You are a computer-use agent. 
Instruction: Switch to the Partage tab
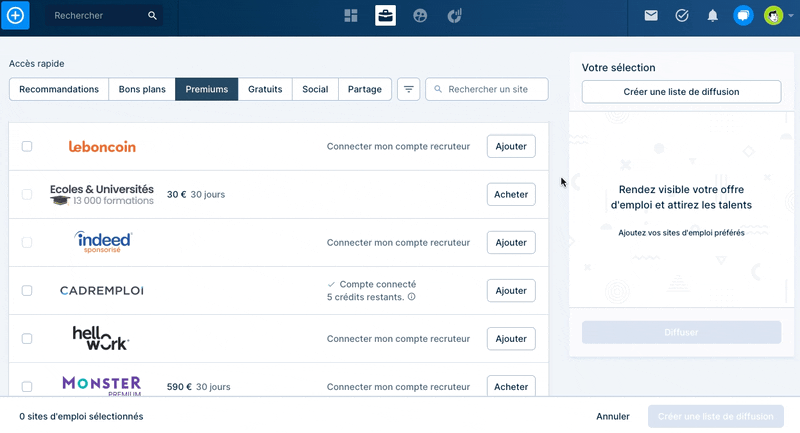click(364, 89)
